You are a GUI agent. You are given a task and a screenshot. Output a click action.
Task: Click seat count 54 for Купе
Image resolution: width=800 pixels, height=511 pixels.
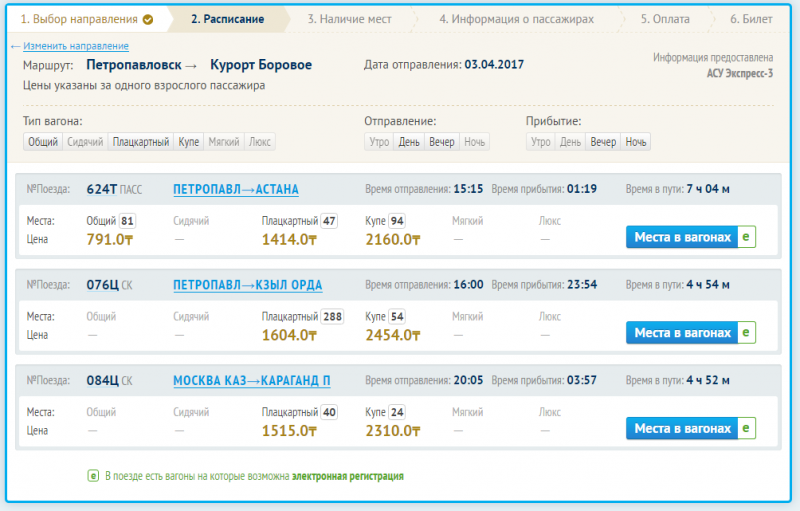[397, 317]
